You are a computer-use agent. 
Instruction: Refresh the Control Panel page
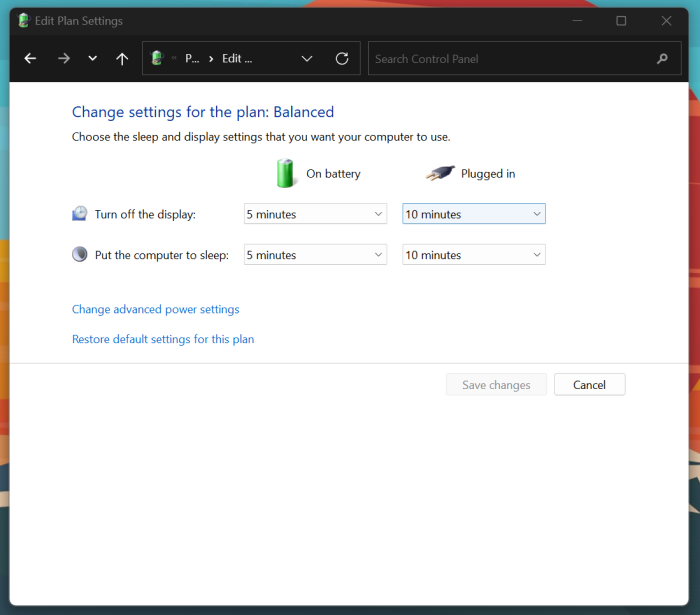[x=342, y=58]
